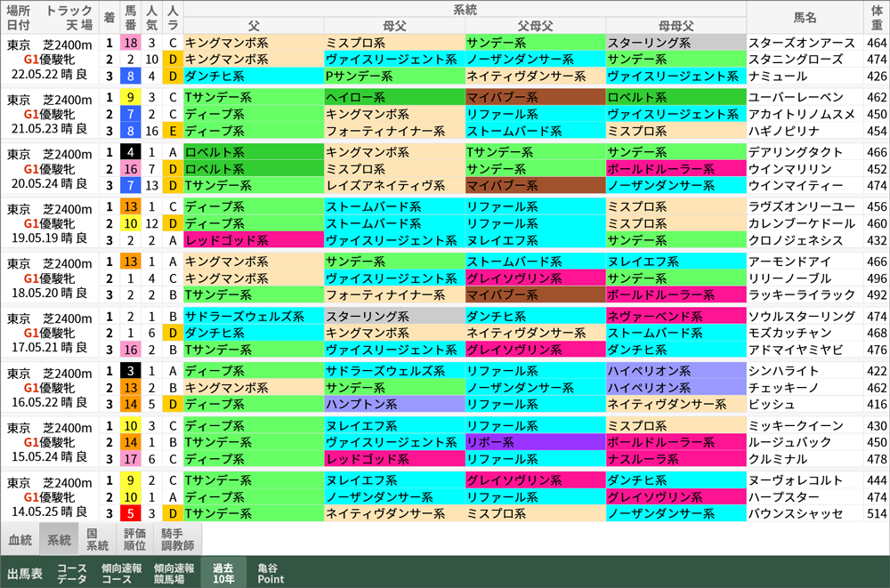Open コースデータ in bottom bar
The height and width of the screenshot is (588, 890).
pyautogui.click(x=72, y=573)
